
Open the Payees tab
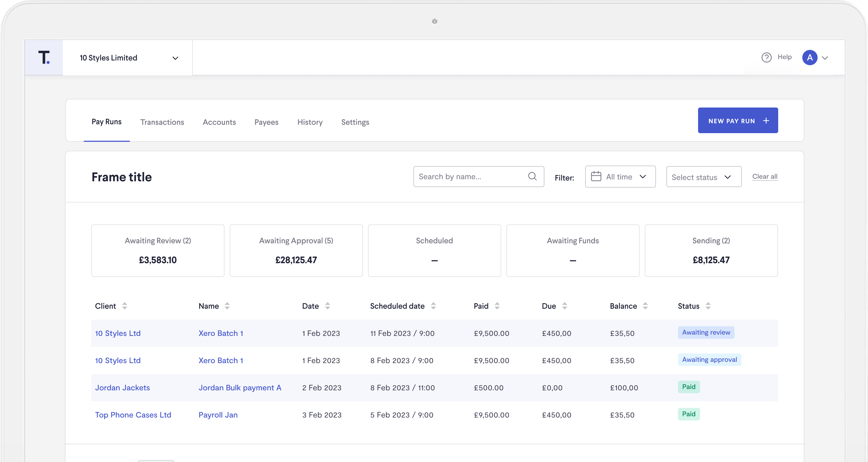tap(266, 122)
